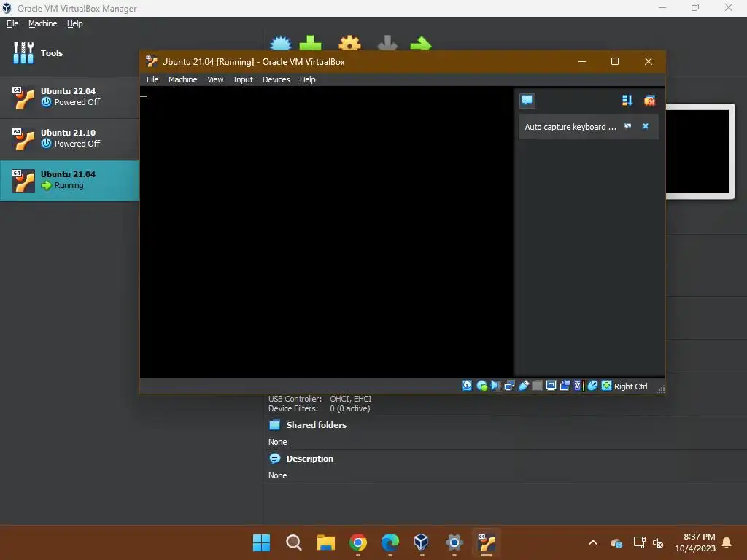This screenshot has width=747, height=560.
Task: Open Windows taskbar Search
Action: point(293,542)
